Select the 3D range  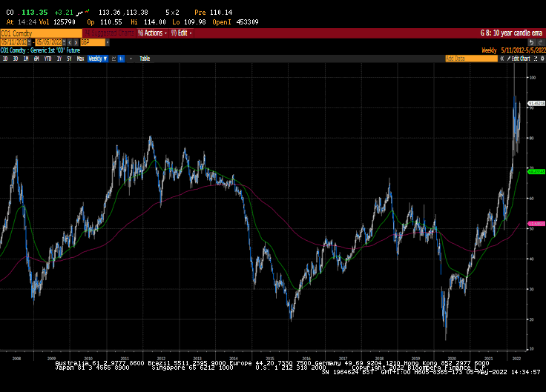tap(16, 59)
